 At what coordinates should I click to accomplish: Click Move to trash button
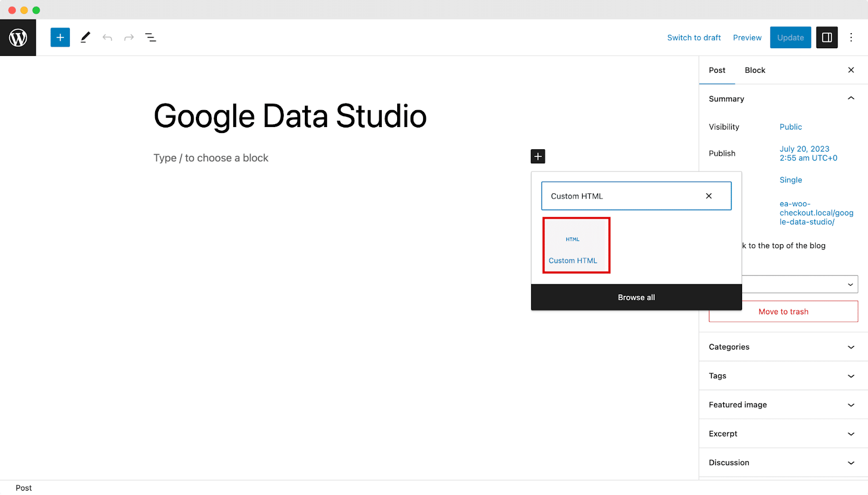point(783,312)
